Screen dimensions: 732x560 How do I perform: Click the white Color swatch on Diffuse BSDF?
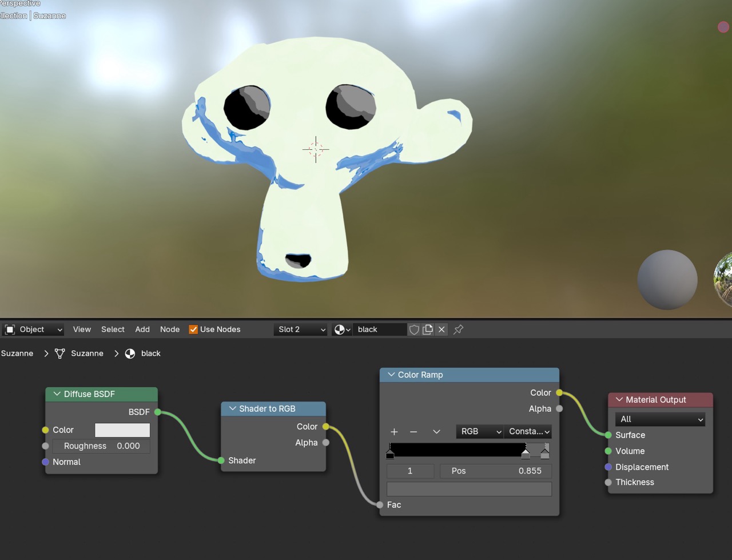[x=122, y=430]
